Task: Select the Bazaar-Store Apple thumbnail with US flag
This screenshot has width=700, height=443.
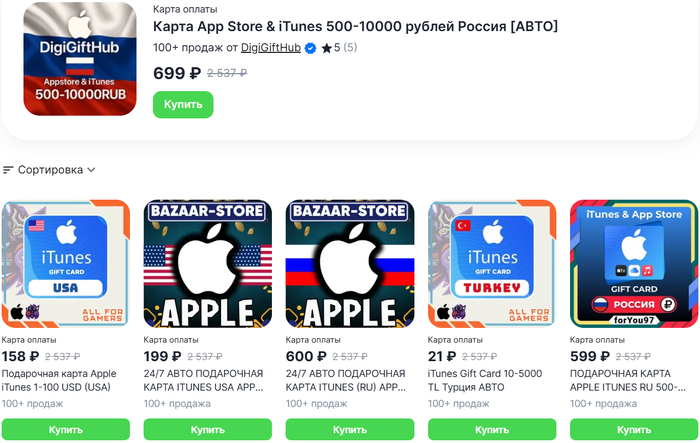Action: pos(207,263)
